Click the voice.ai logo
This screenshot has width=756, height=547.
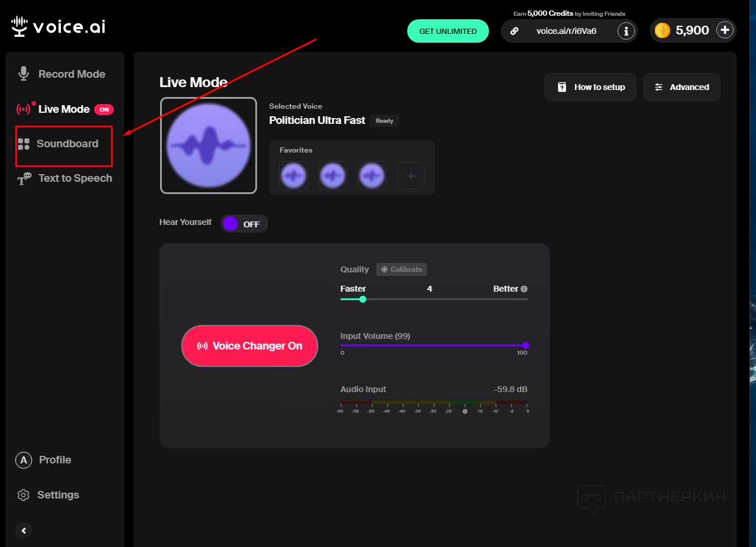coord(58,27)
